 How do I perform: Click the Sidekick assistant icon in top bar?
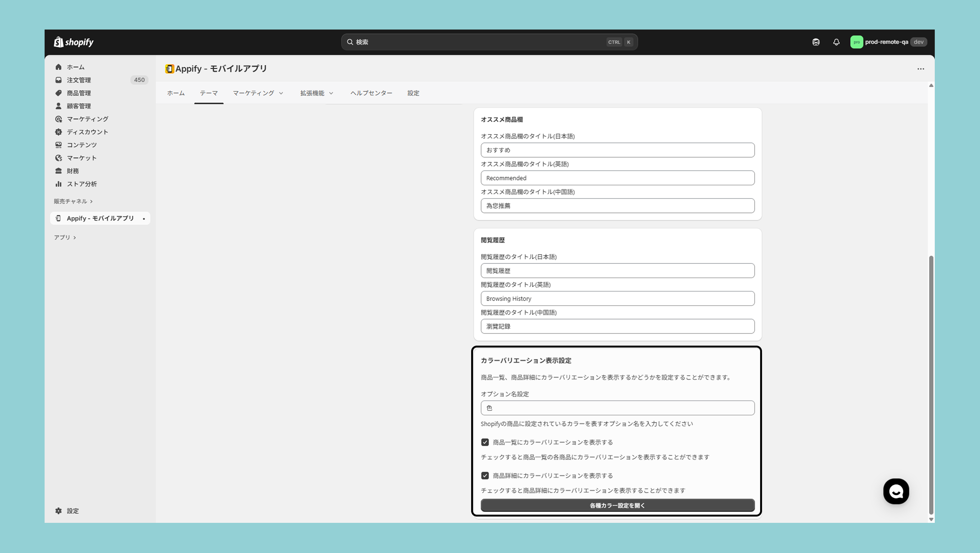(816, 42)
